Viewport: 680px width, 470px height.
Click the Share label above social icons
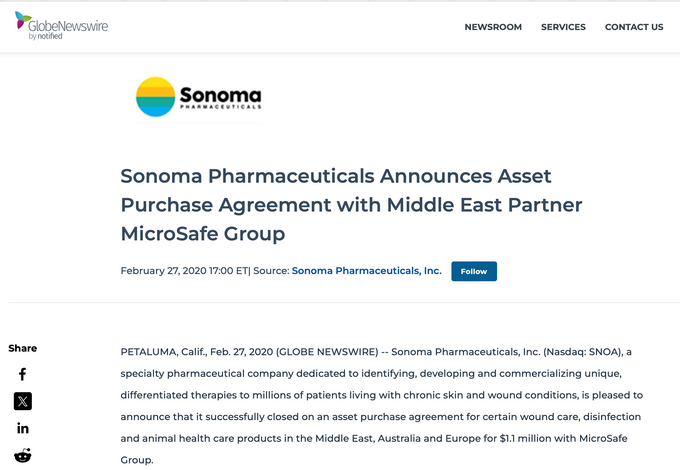point(22,348)
